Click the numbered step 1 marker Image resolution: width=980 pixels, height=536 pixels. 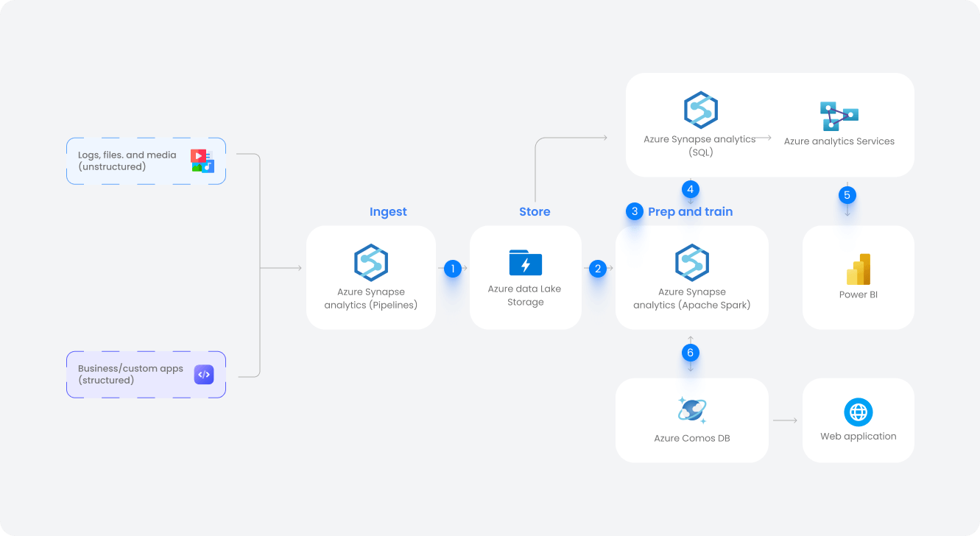(452, 269)
